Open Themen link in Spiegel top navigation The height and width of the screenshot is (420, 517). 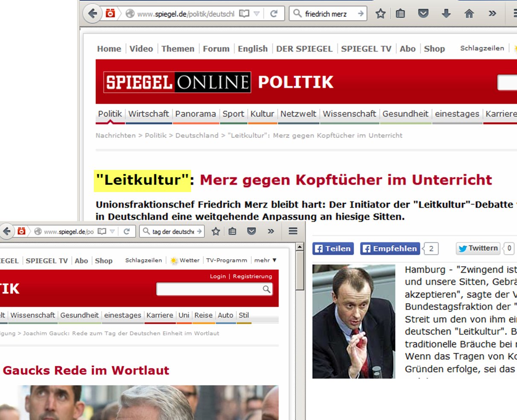178,49
